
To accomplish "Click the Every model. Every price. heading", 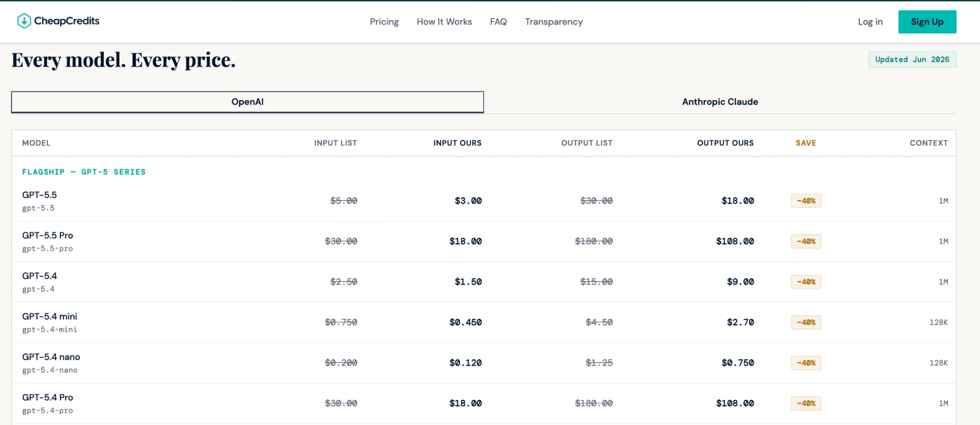I will [x=124, y=60].
